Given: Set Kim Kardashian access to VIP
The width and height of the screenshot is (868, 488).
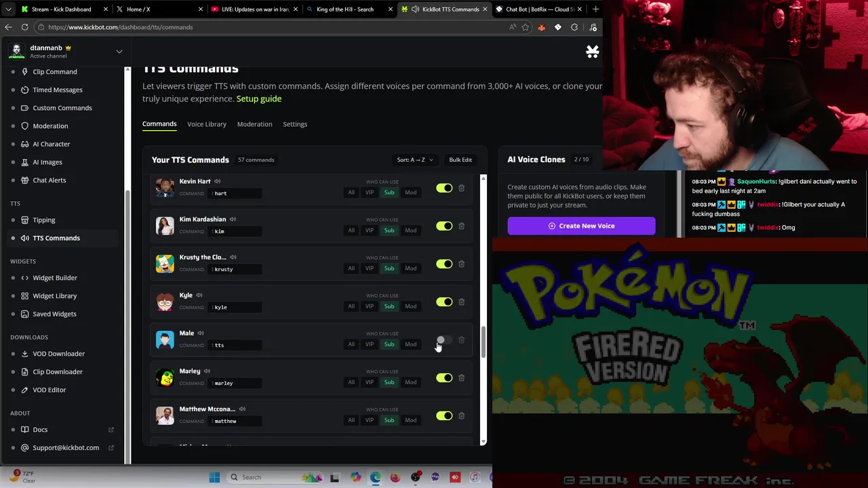Looking at the screenshot, I should [x=370, y=230].
